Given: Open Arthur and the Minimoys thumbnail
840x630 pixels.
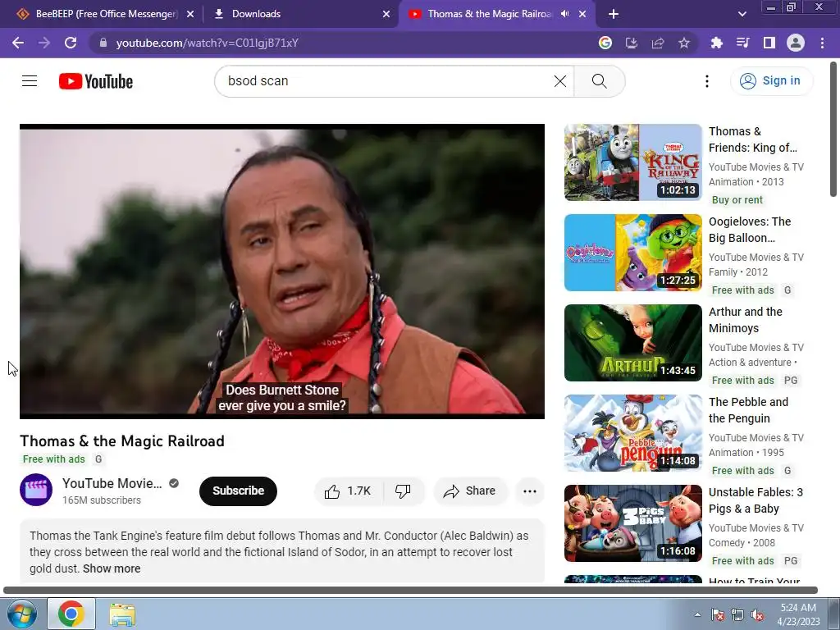Looking at the screenshot, I should point(632,343).
